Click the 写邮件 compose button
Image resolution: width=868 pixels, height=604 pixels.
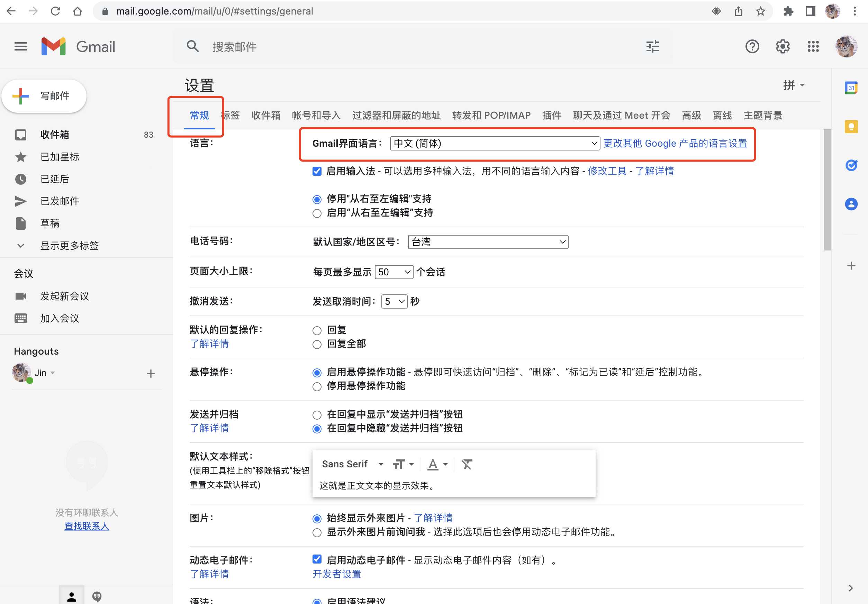44,96
